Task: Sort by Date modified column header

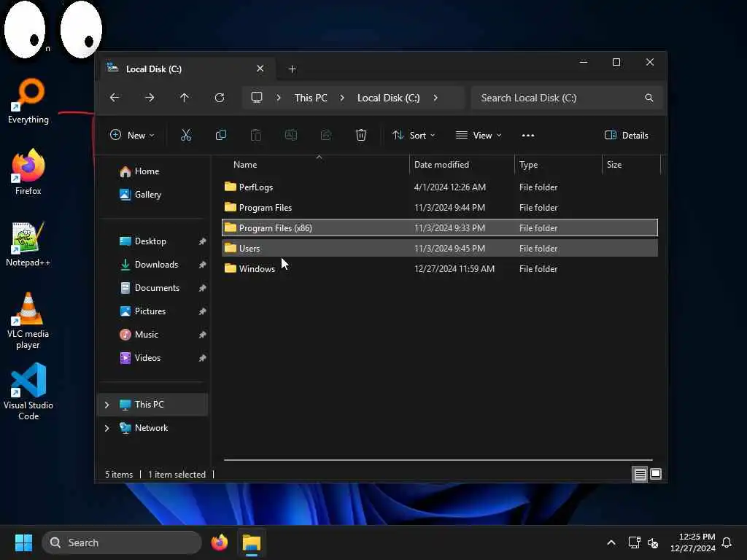Action: point(441,165)
